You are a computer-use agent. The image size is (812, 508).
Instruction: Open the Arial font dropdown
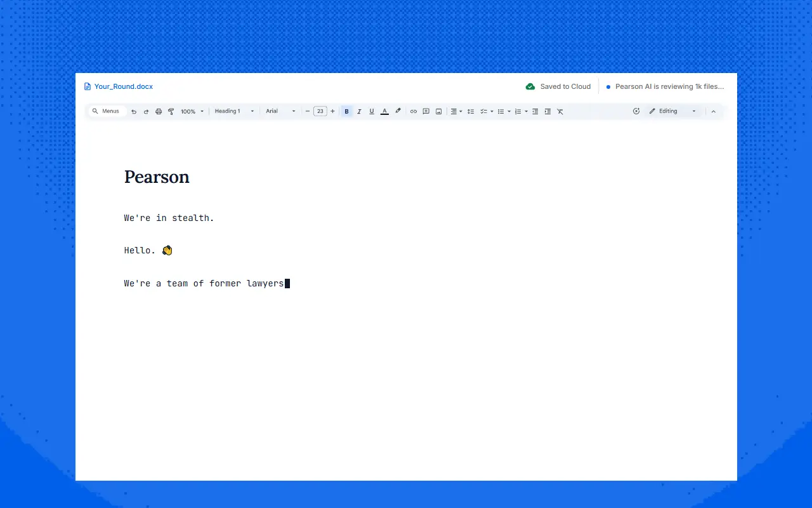[280, 111]
